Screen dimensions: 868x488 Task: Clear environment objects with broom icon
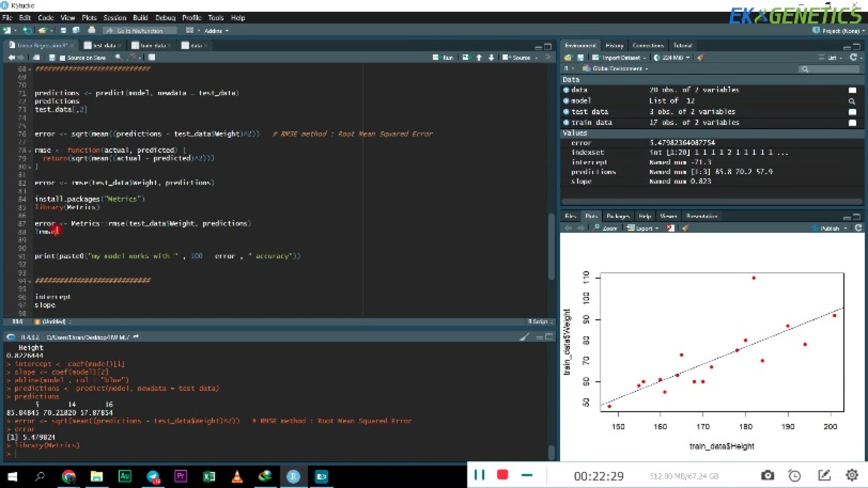[x=700, y=57]
